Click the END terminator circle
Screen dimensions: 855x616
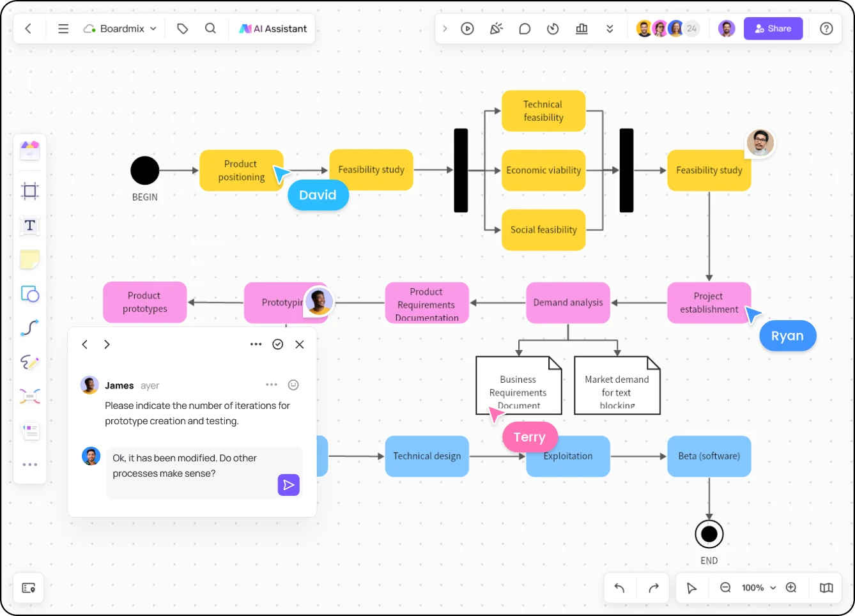click(x=709, y=534)
